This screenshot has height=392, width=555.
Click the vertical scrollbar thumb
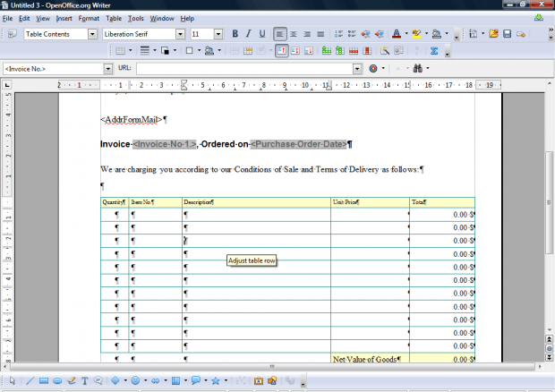click(549, 202)
